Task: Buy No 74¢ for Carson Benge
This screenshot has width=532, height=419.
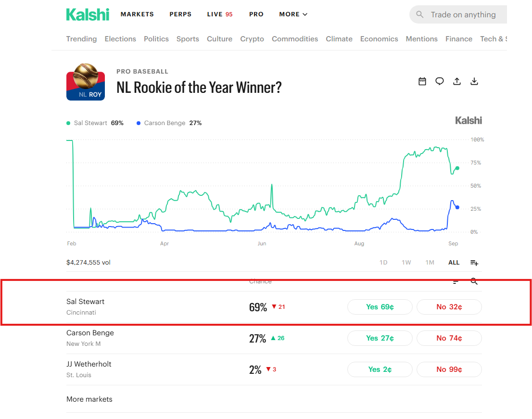Action: (x=449, y=338)
